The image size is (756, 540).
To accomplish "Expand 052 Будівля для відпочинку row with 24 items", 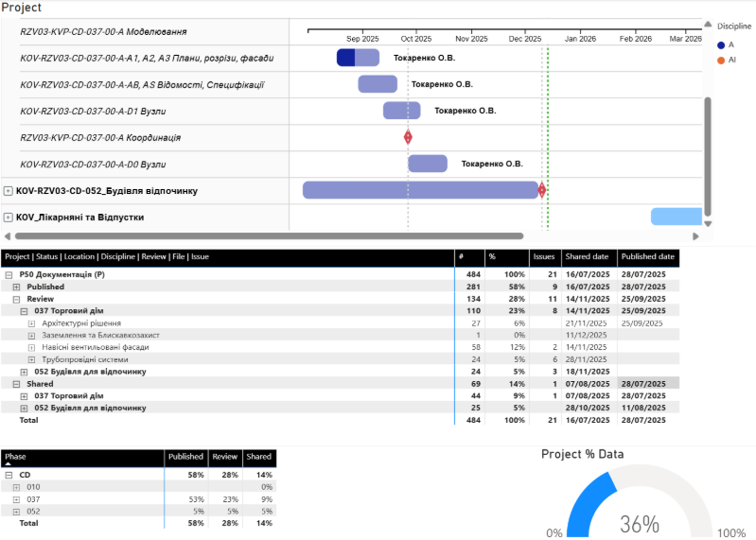I will pos(24,372).
